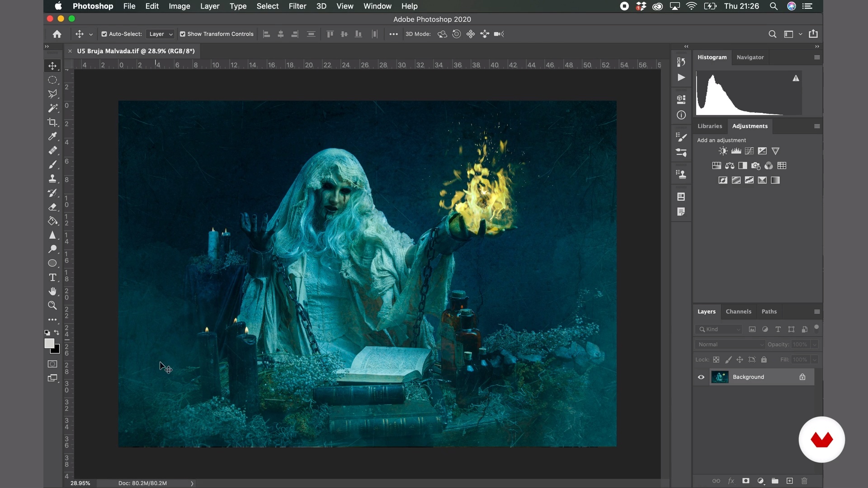Open Move tool preset picker arrow
868x488 pixels.
pyautogui.click(x=91, y=34)
